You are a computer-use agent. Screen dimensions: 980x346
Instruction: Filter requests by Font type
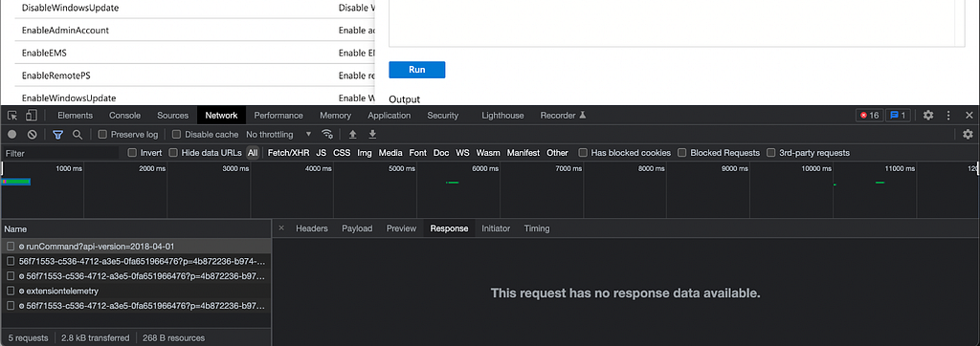(418, 153)
